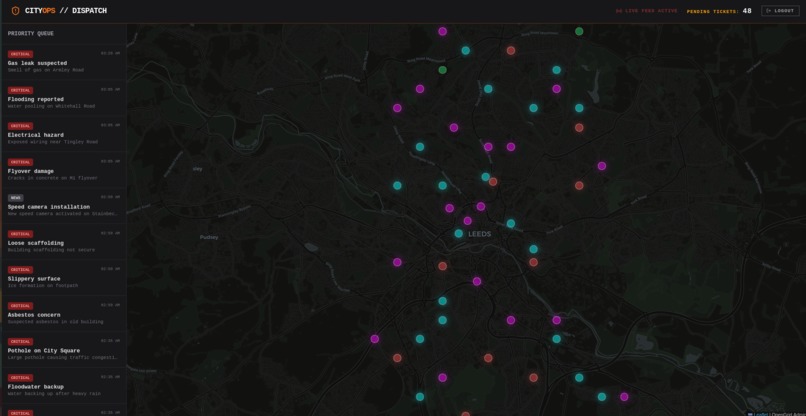
Task: Click the Pudsey label on the map
Action: 209,237
